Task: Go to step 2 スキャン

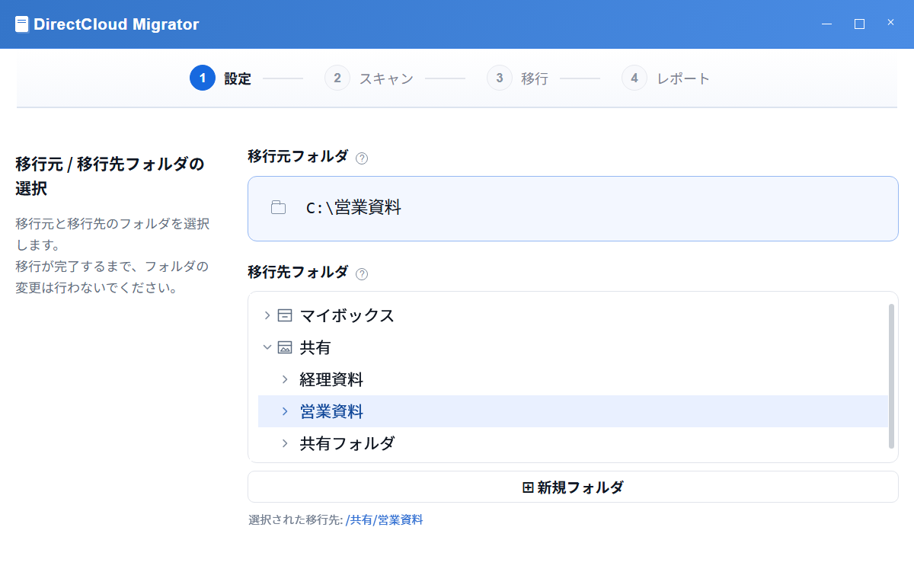Action: pyautogui.click(x=369, y=78)
